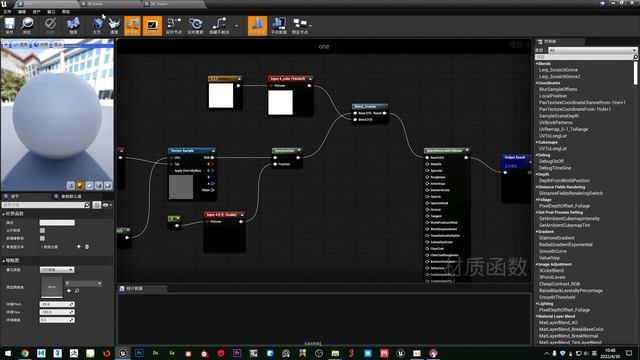
Task: Click the Details property matrix grid icon
Action: tap(97, 205)
